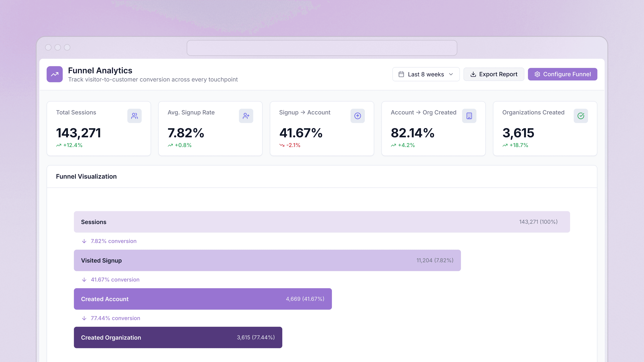Click the Total Sessions users icon
644x362 pixels.
point(135,116)
